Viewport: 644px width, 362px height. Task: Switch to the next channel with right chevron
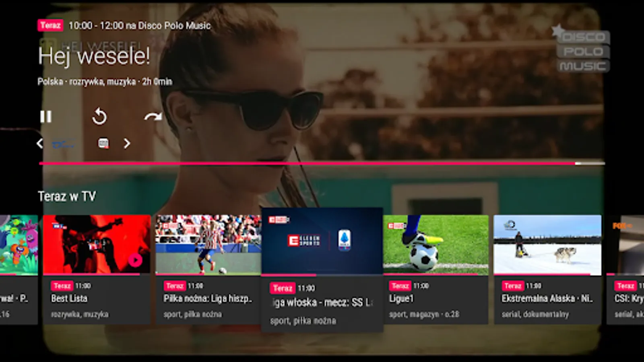pos(127,143)
